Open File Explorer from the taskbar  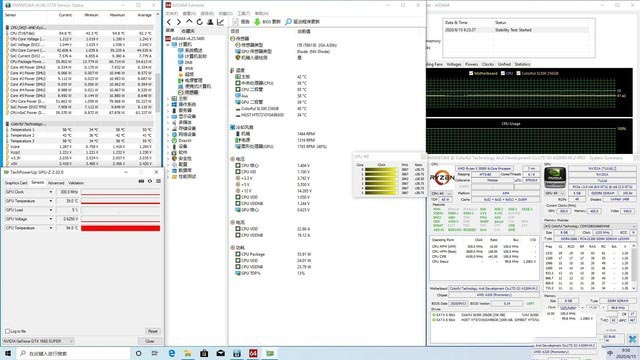pyautogui.click(x=188, y=353)
